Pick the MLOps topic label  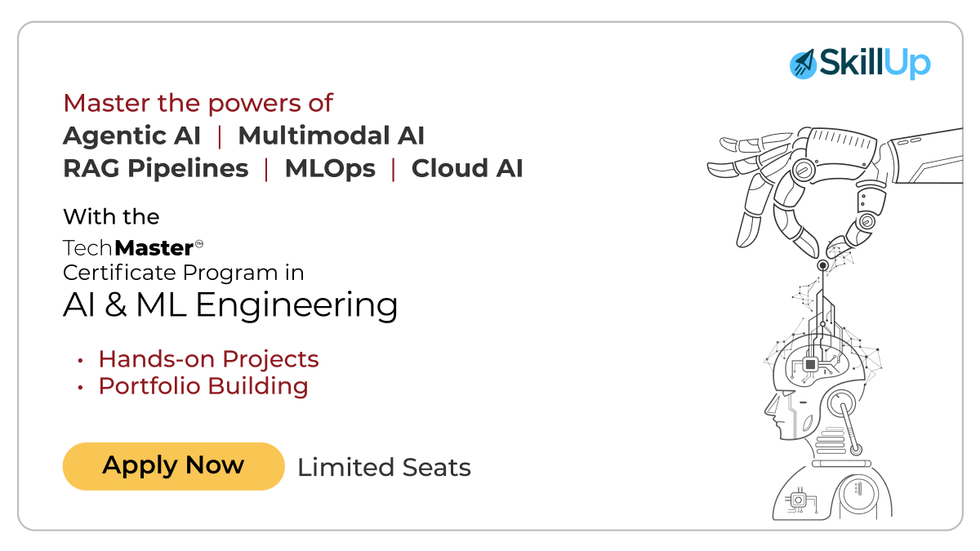pos(330,168)
